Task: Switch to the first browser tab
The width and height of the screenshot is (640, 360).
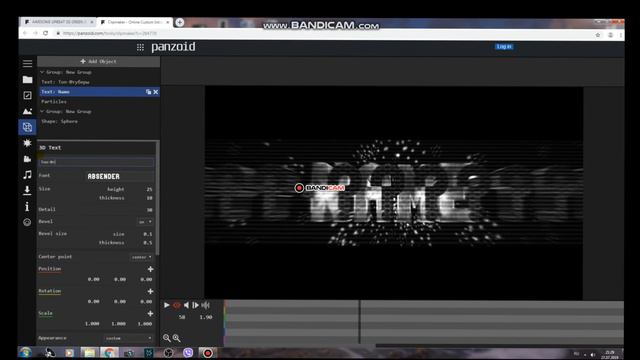Action: point(58,22)
